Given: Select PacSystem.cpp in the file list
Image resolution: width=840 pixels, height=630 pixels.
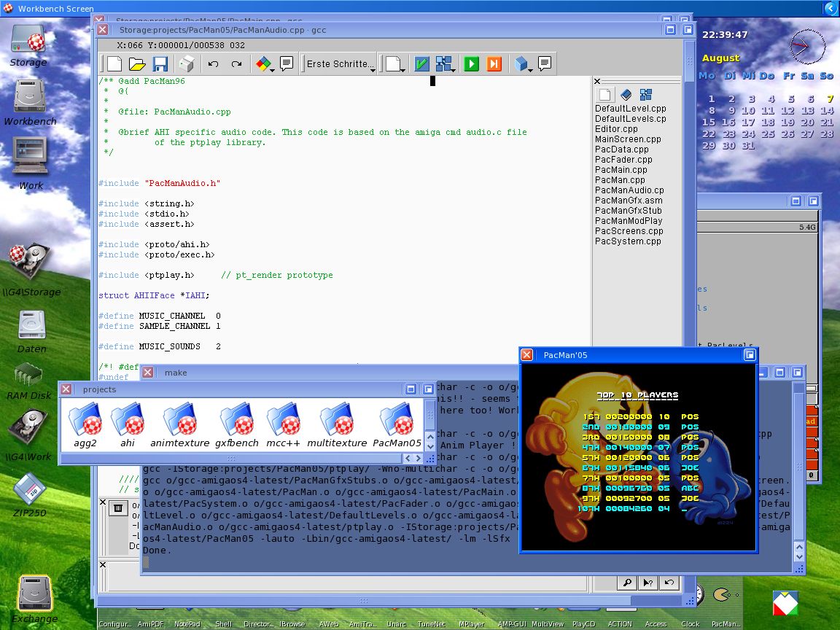Looking at the screenshot, I should point(628,241).
